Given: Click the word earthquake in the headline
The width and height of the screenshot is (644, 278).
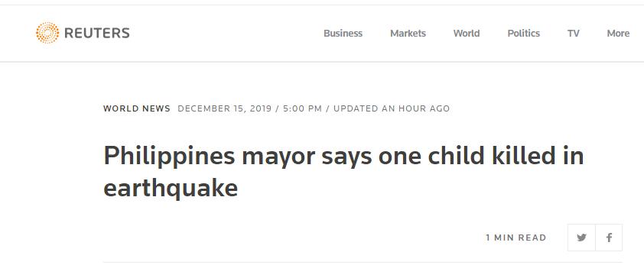Looking at the screenshot, I should click(171, 189).
